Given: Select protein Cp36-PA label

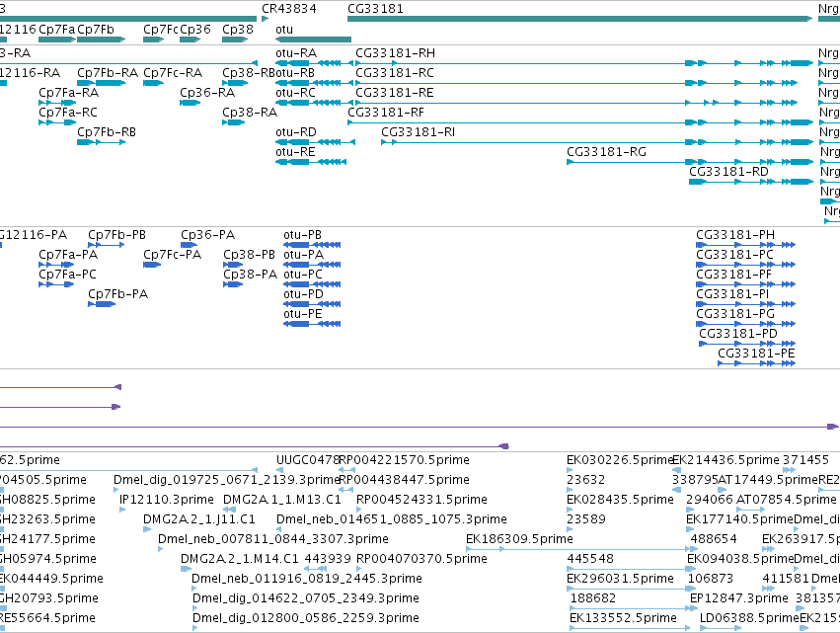Looking at the screenshot, I should pyautogui.click(x=208, y=235).
